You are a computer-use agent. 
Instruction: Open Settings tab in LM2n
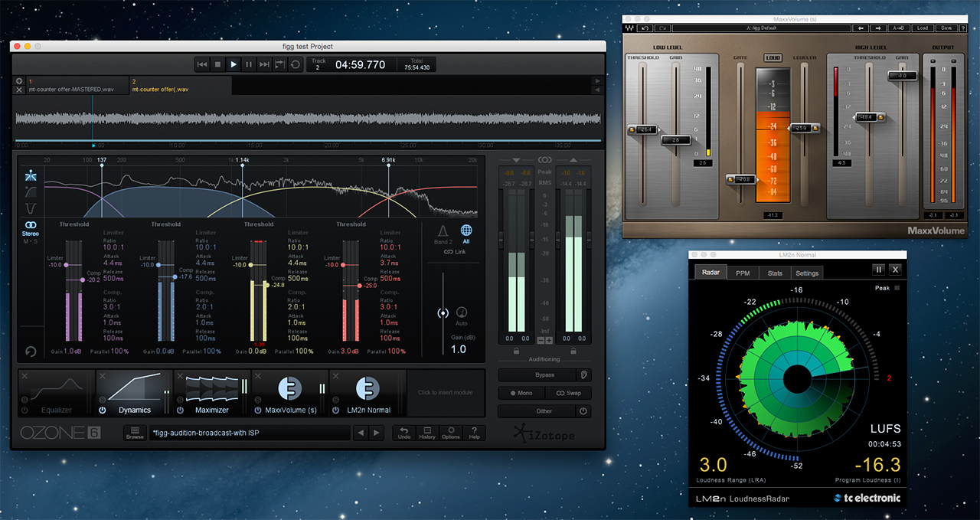807,273
